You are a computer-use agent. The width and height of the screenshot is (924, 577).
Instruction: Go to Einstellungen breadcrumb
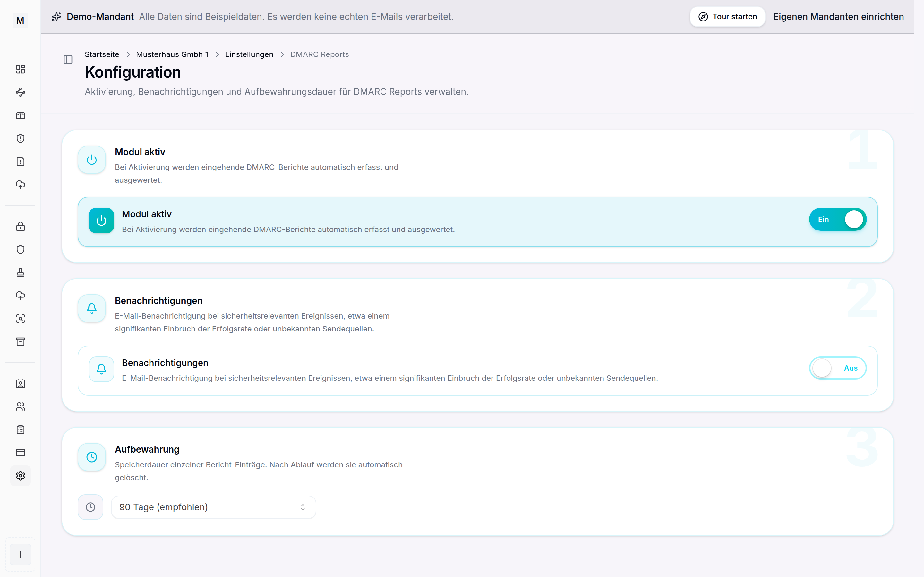pos(249,54)
